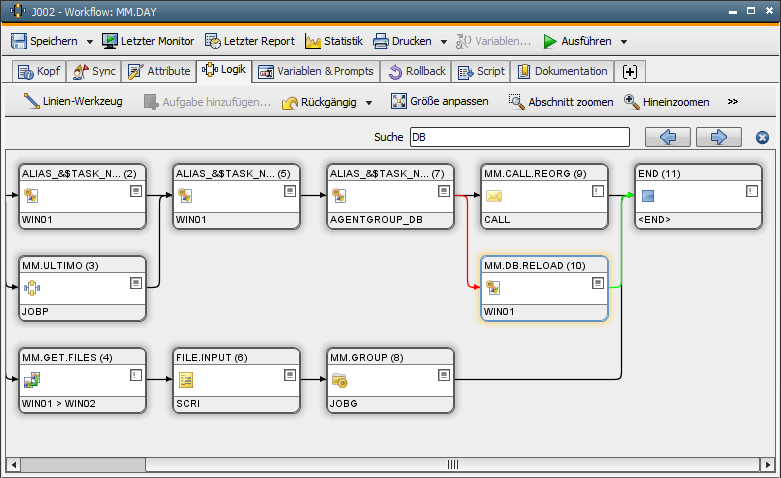Screen dimensions: 781x478
Task: Click the Rückgängig undo icon
Action: (x=289, y=103)
